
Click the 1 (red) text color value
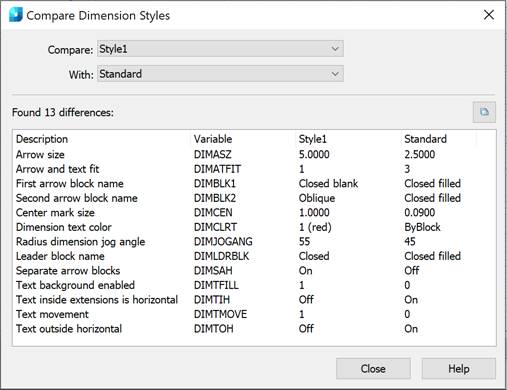[x=315, y=227]
